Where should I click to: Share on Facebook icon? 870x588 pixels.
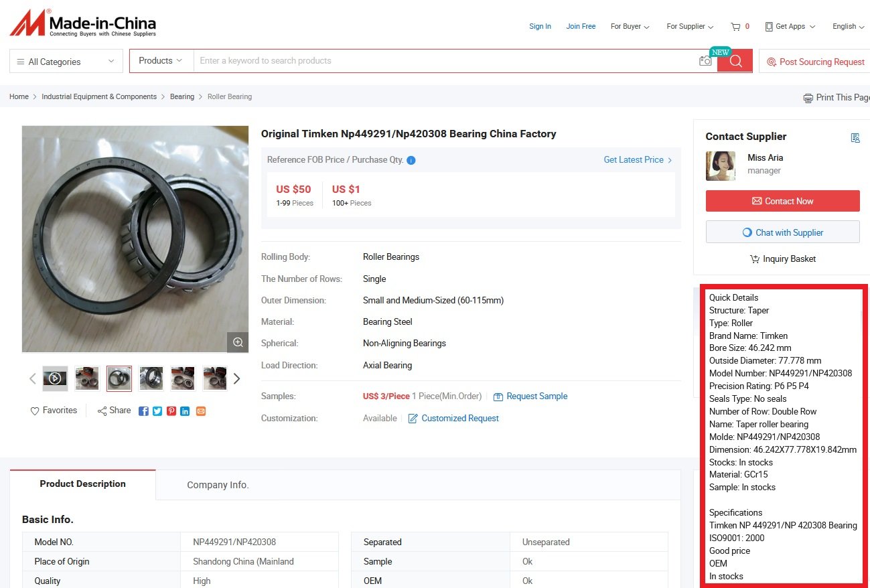click(x=143, y=411)
